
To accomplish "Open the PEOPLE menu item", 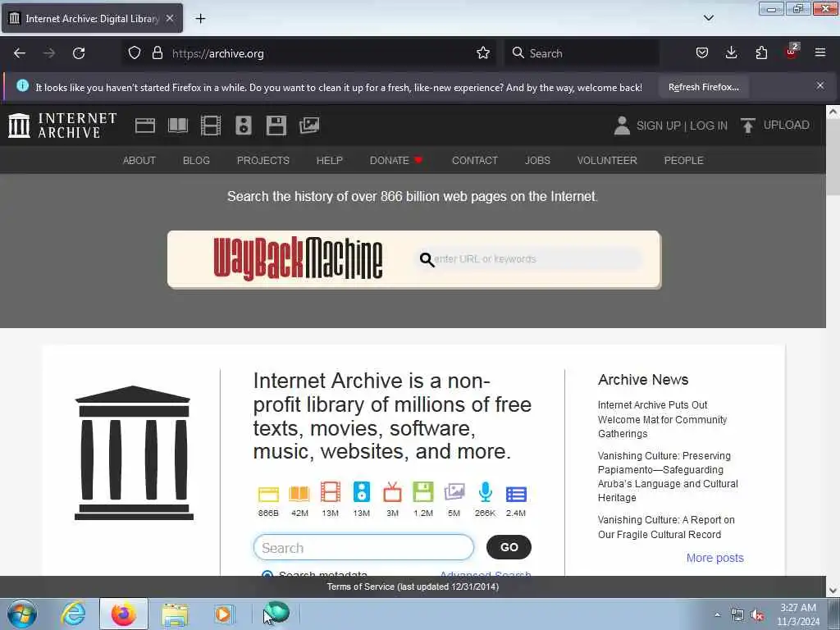I will tap(683, 160).
